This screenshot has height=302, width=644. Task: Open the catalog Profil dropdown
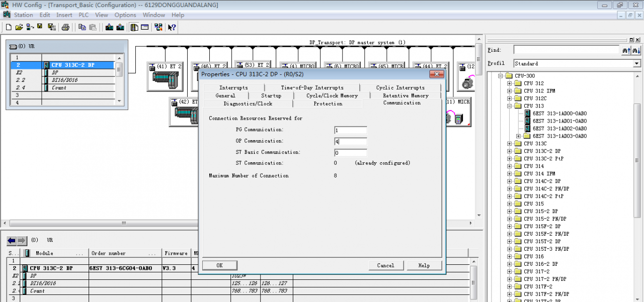pos(636,64)
